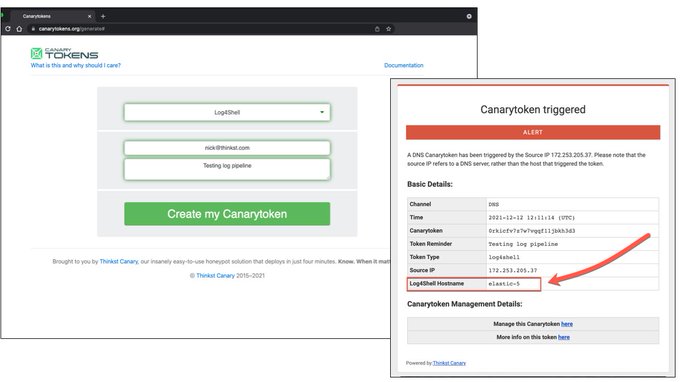Select the Log4Shell Hostname value elastic-5
The height and width of the screenshot is (382, 680).
click(x=504, y=284)
